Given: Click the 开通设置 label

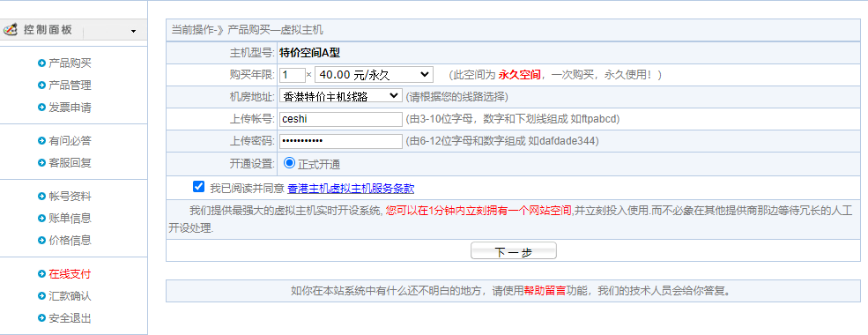Looking at the screenshot, I should (x=252, y=163).
